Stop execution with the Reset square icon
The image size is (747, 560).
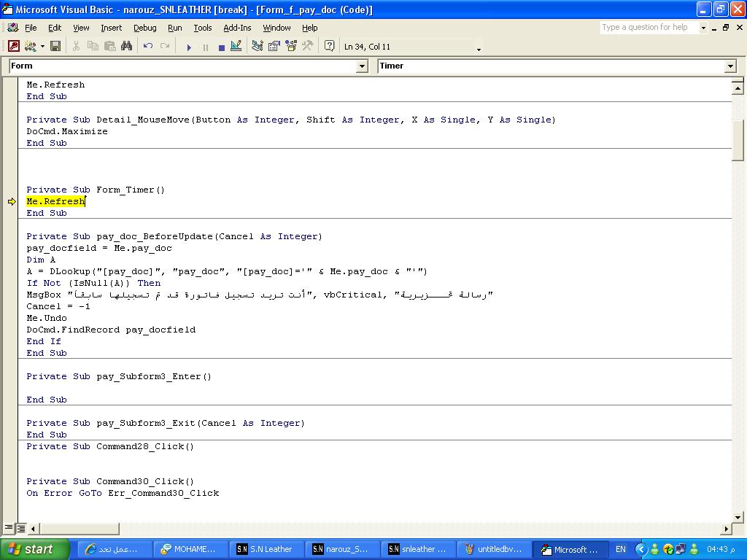point(222,47)
